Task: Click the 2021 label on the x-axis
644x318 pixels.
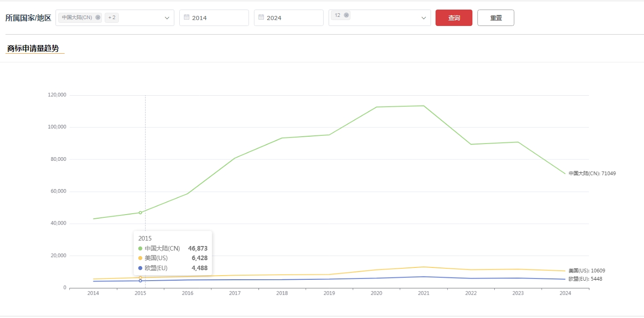Action: tap(424, 293)
